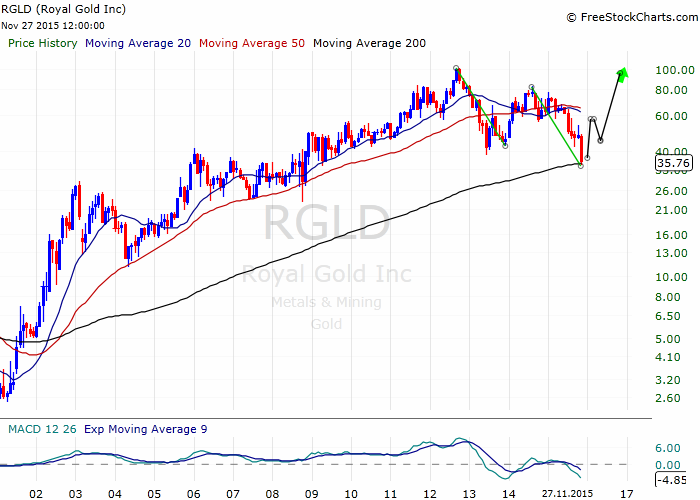Click the 10 year label on time axis
This screenshot has width=700, height=500.
(351, 494)
